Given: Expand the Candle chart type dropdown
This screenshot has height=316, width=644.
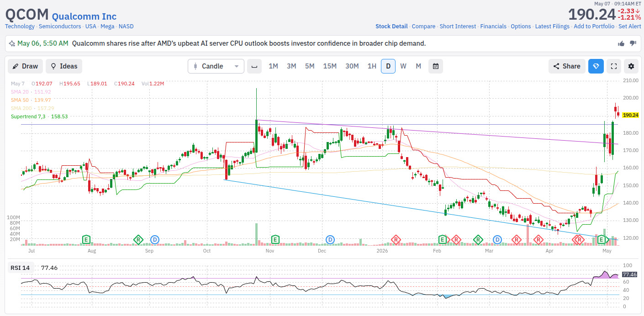Looking at the screenshot, I should point(216,66).
